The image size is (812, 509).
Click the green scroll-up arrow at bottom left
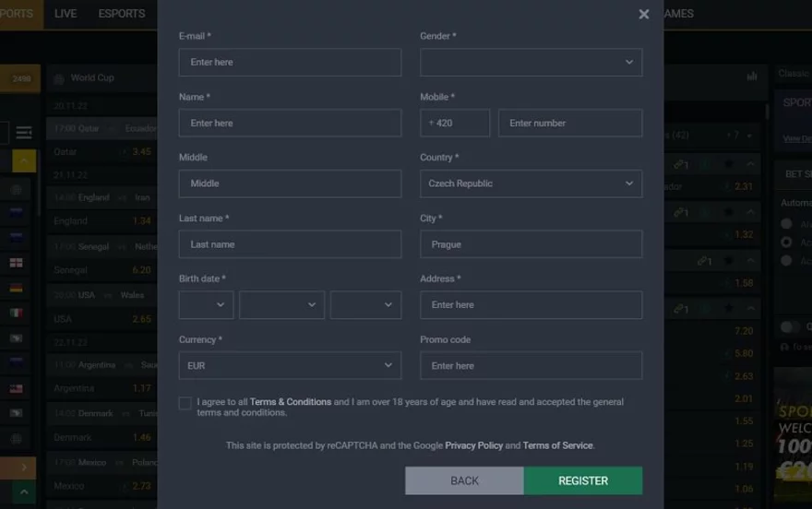pos(24,493)
